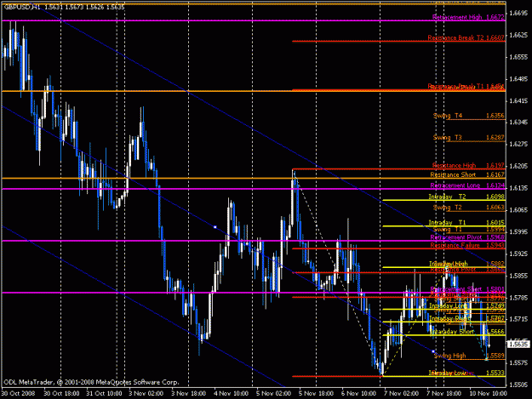Click the 1.5575 price axis value

(x=518, y=362)
